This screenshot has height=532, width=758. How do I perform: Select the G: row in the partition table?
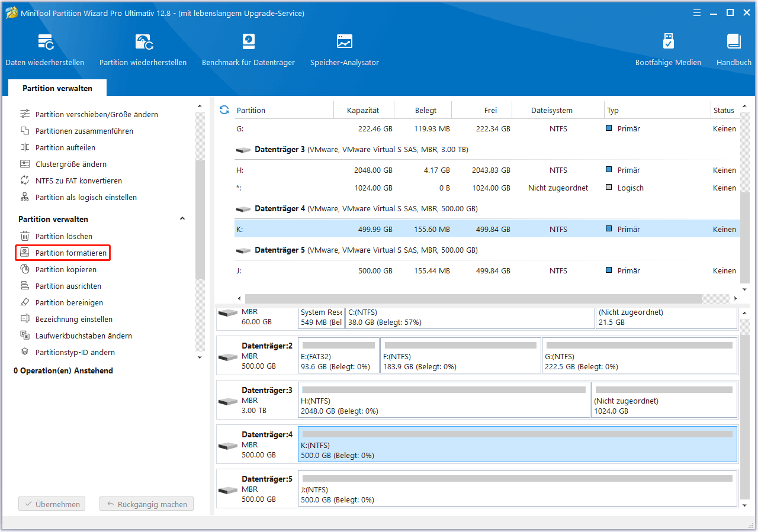point(487,128)
